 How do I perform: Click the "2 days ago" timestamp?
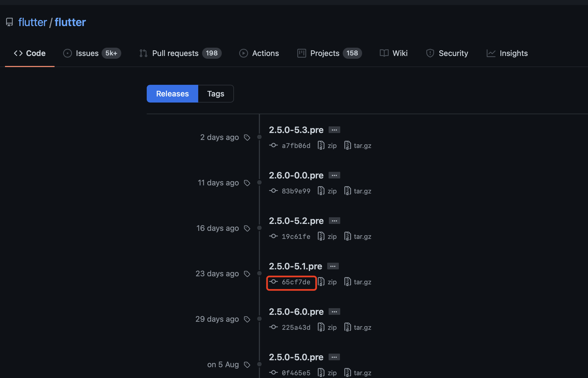(220, 137)
